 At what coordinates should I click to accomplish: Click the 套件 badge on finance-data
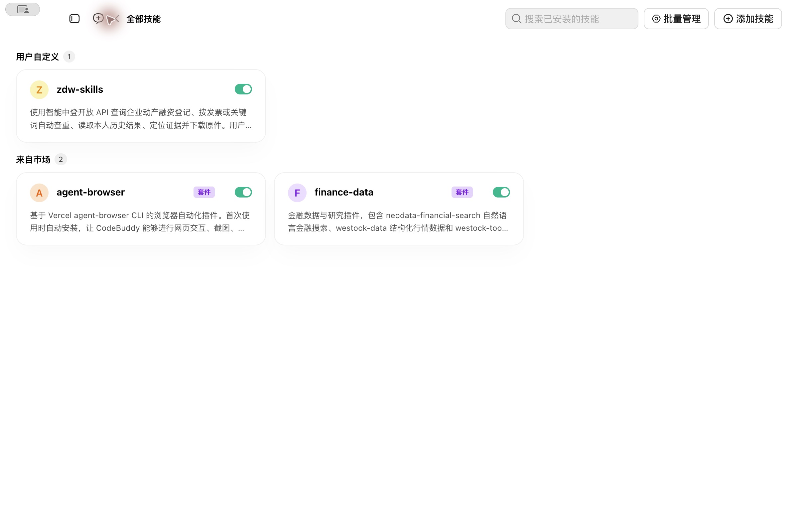coord(462,193)
